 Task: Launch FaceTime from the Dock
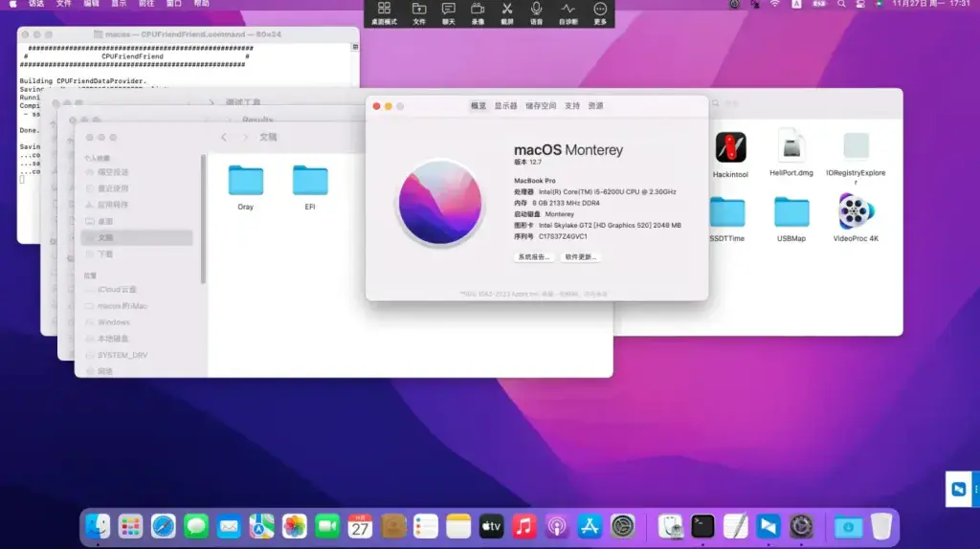327,526
